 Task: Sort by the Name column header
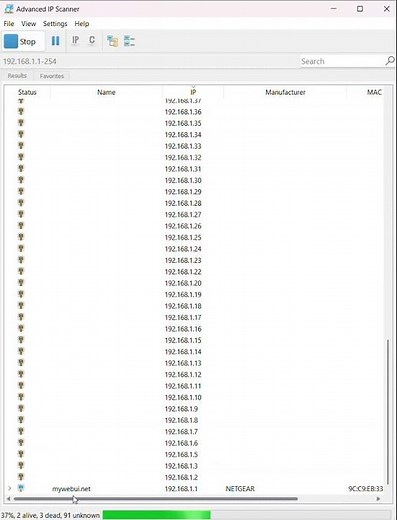tap(106, 92)
